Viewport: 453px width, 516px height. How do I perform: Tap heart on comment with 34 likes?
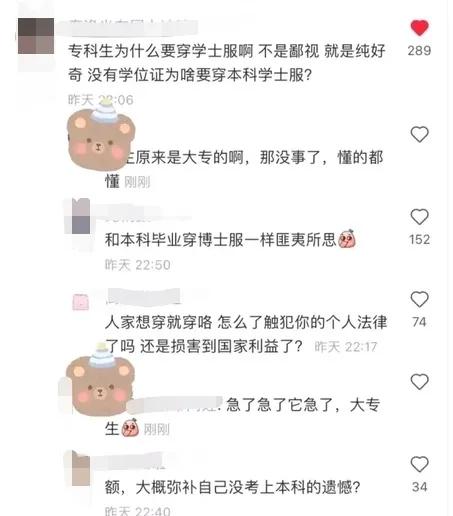419,464
